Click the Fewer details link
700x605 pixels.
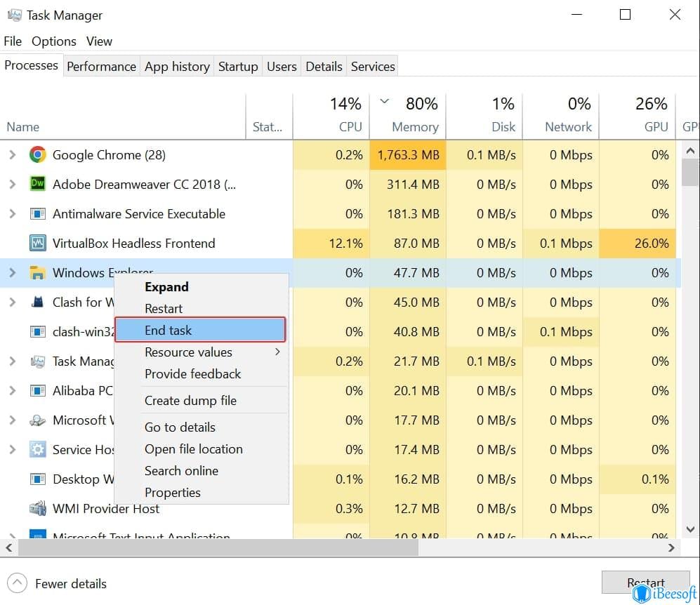70,583
